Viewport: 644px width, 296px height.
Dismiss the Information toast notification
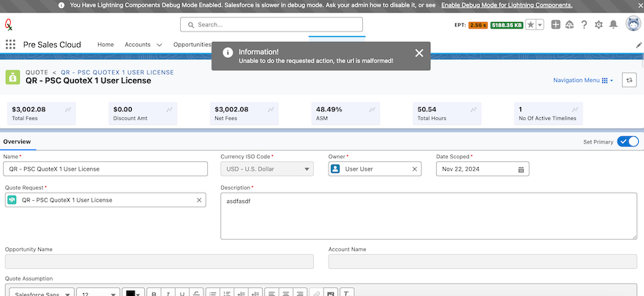(x=419, y=53)
